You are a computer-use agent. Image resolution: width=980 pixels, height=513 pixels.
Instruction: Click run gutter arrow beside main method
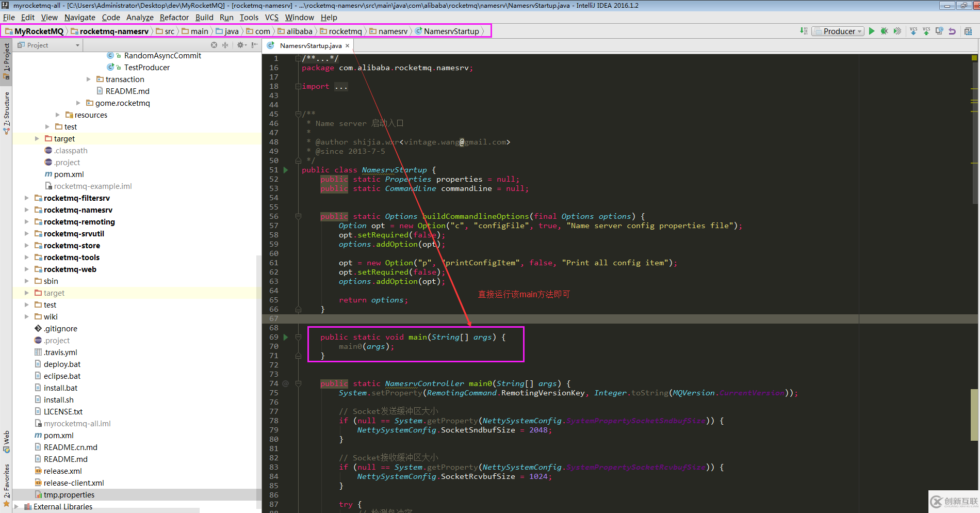point(286,337)
